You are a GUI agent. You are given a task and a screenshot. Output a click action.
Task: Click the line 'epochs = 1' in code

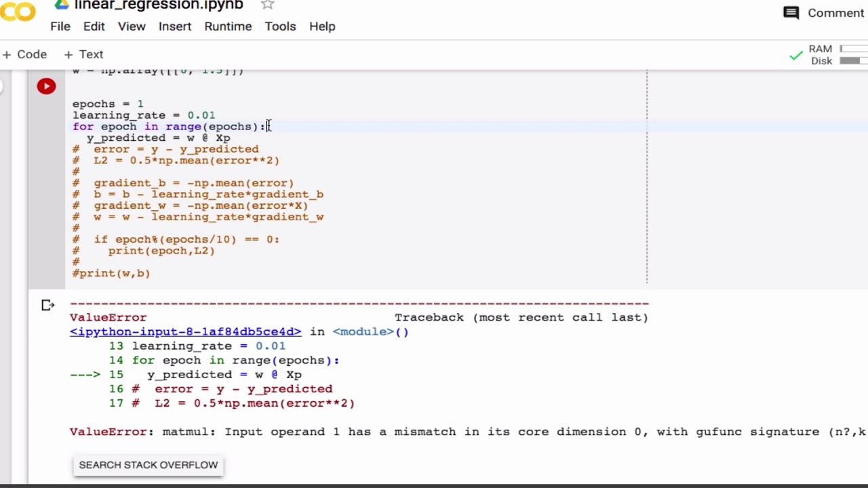pyautogui.click(x=108, y=104)
